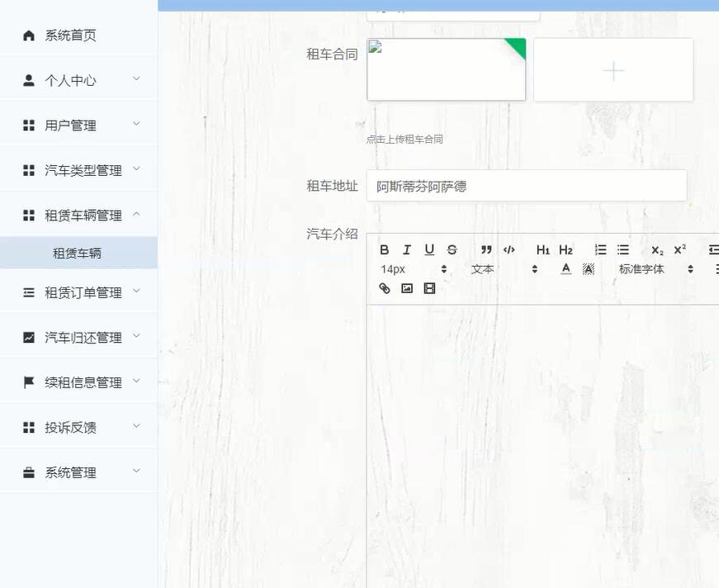
Task: Open the 文本 paragraph style dropdown
Action: pyautogui.click(x=504, y=269)
